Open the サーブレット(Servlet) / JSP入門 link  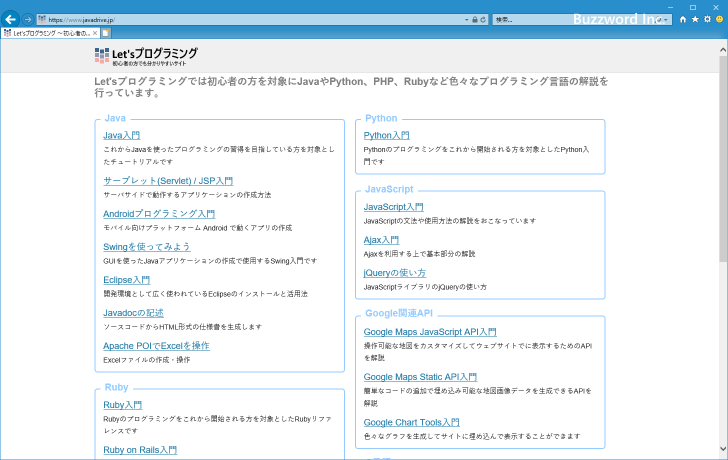coord(168,181)
